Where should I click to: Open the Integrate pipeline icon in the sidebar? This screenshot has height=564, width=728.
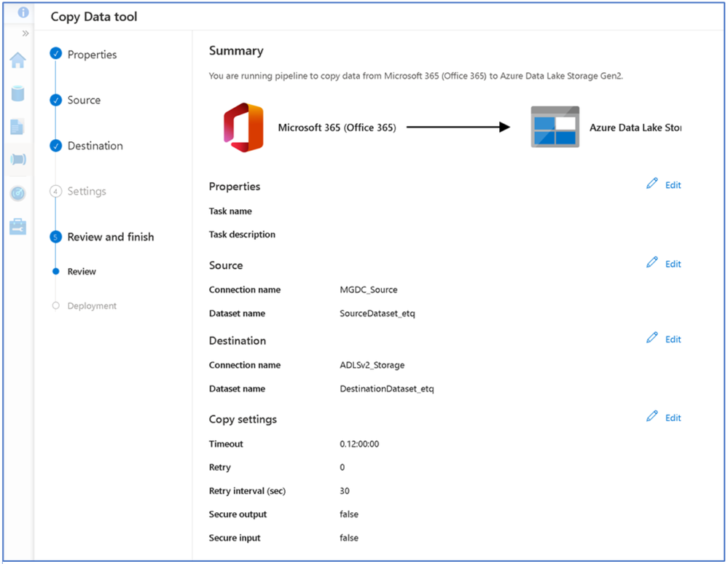[18, 160]
